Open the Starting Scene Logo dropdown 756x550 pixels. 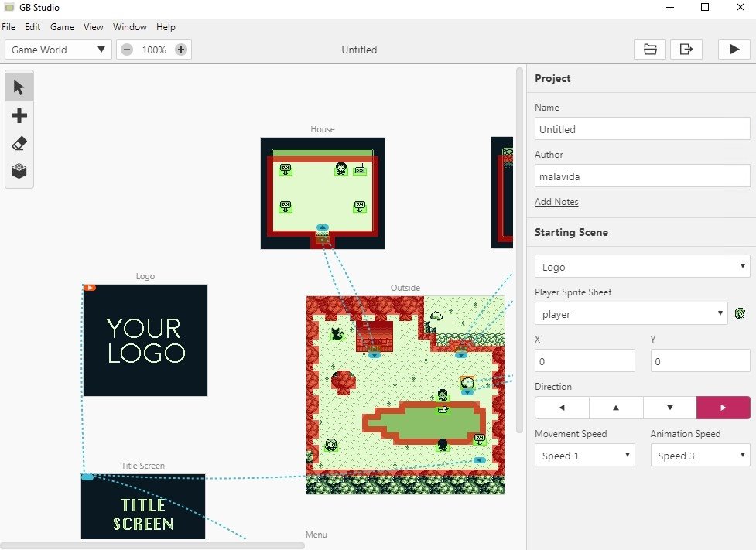pyautogui.click(x=642, y=267)
